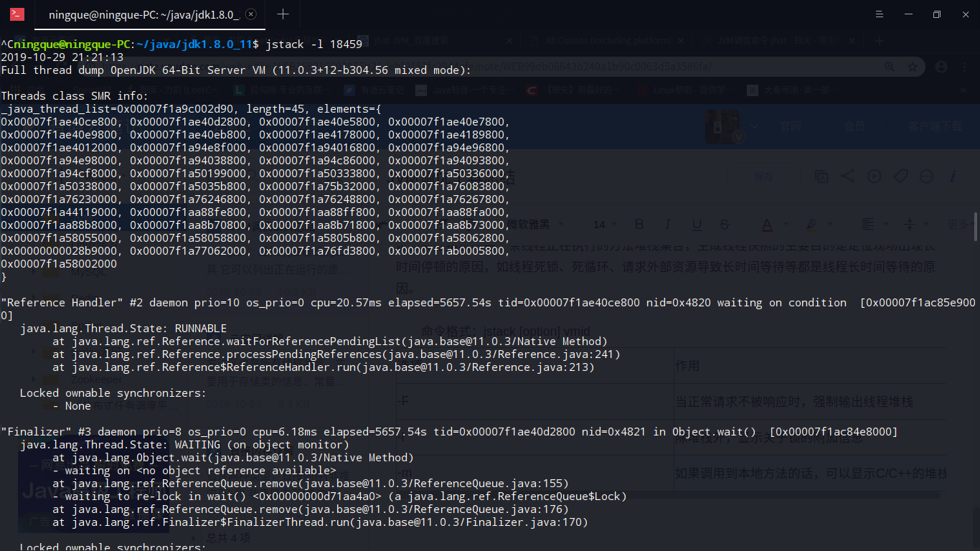980x551 pixels.
Task: Open the terminal hamburger menu
Action: click(880, 14)
